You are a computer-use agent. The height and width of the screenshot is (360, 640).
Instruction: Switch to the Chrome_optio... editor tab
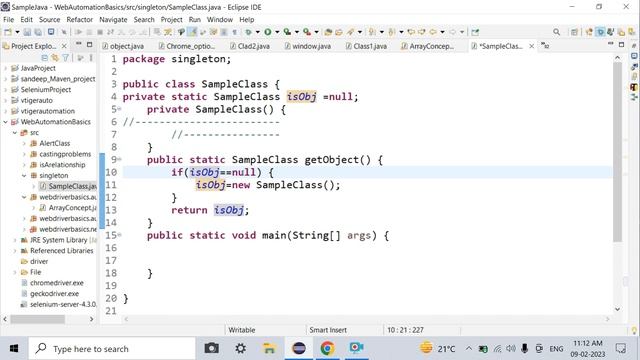click(187, 46)
